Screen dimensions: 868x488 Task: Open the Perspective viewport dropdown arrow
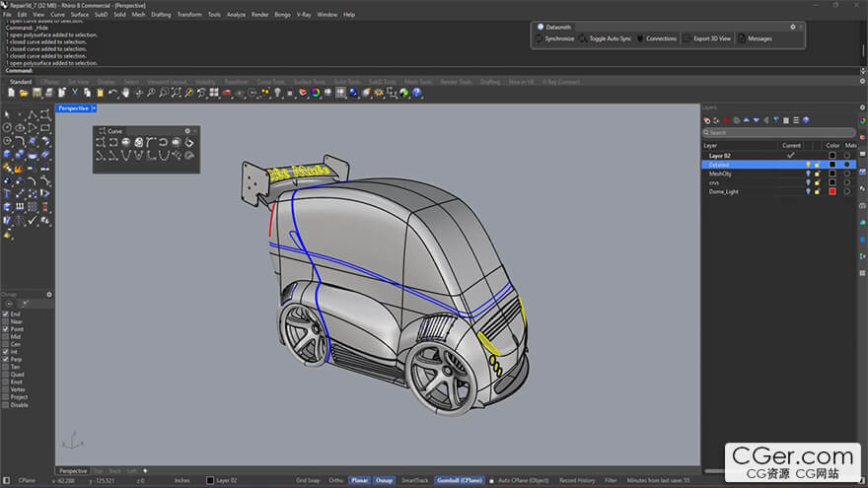pos(94,108)
